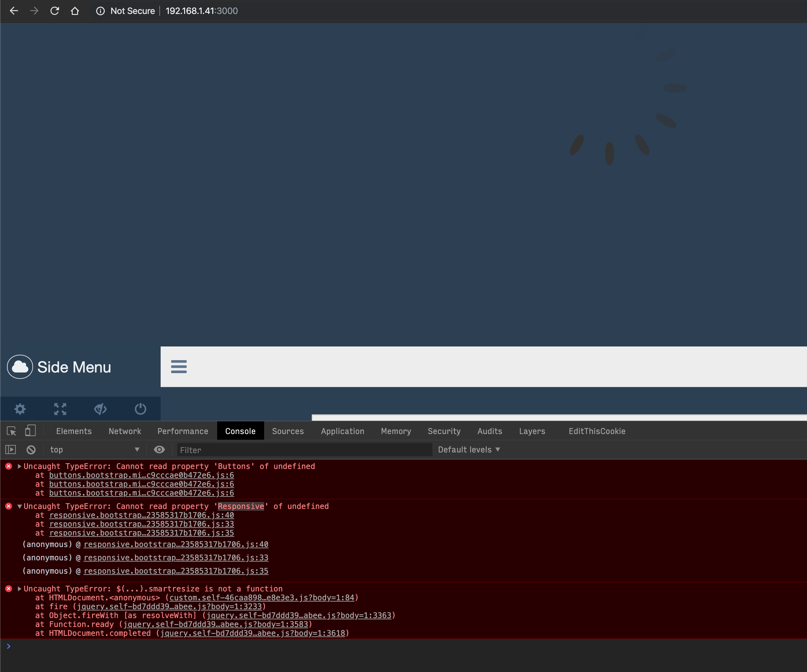
Task: Open the hamburger menu on the white bar
Action: click(179, 367)
